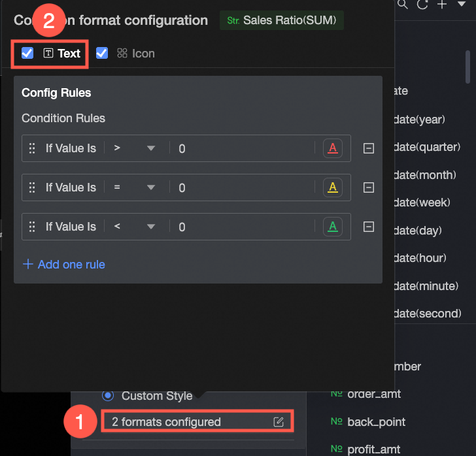Click the edit icon in formats configured field

click(x=279, y=422)
